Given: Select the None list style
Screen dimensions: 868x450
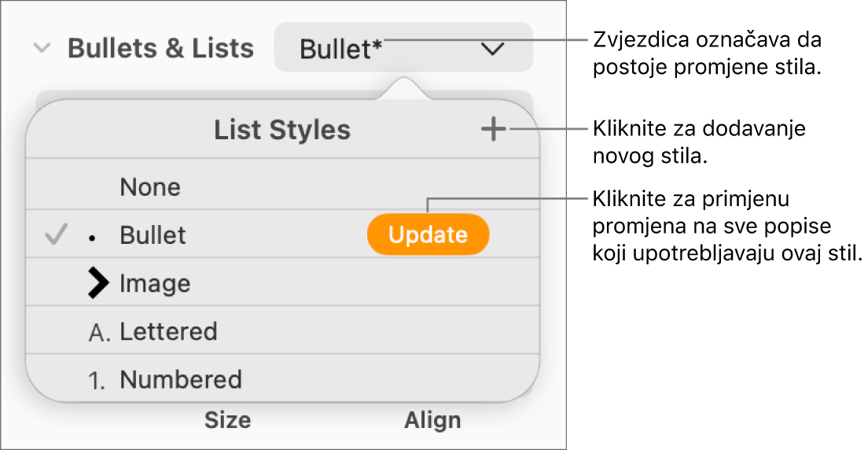Looking at the screenshot, I should [150, 187].
